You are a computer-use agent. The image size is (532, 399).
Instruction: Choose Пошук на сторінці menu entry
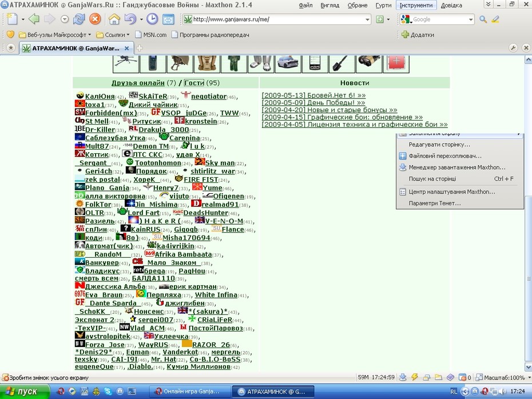click(x=460, y=179)
